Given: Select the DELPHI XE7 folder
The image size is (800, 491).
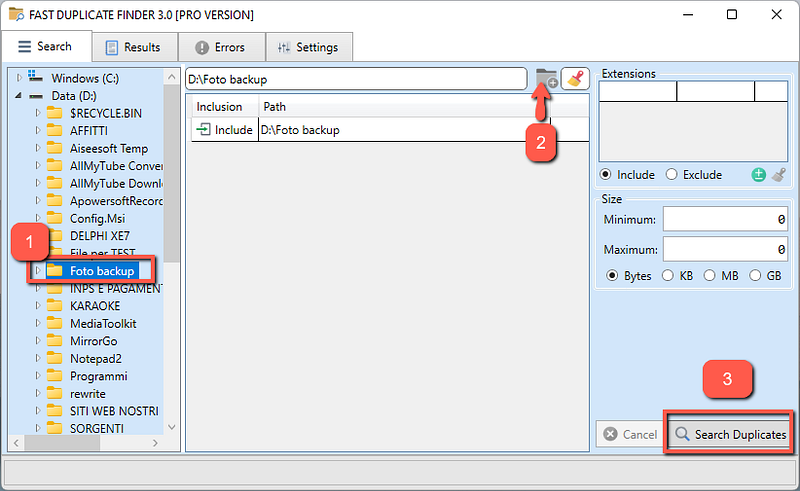Looking at the screenshot, I should [x=100, y=236].
